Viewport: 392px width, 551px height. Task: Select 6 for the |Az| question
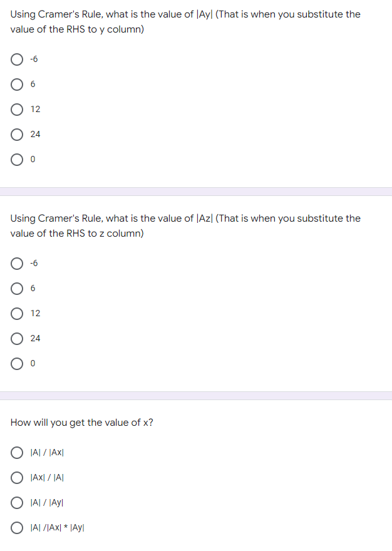click(x=17, y=288)
